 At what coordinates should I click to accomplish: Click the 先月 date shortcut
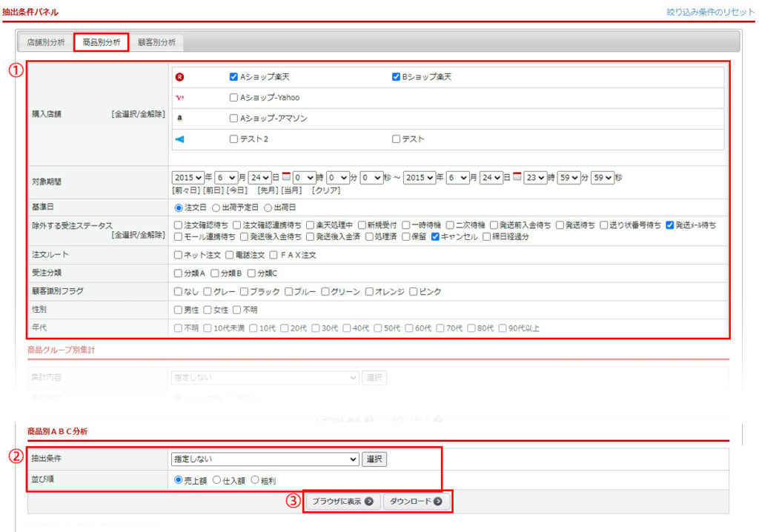268,190
